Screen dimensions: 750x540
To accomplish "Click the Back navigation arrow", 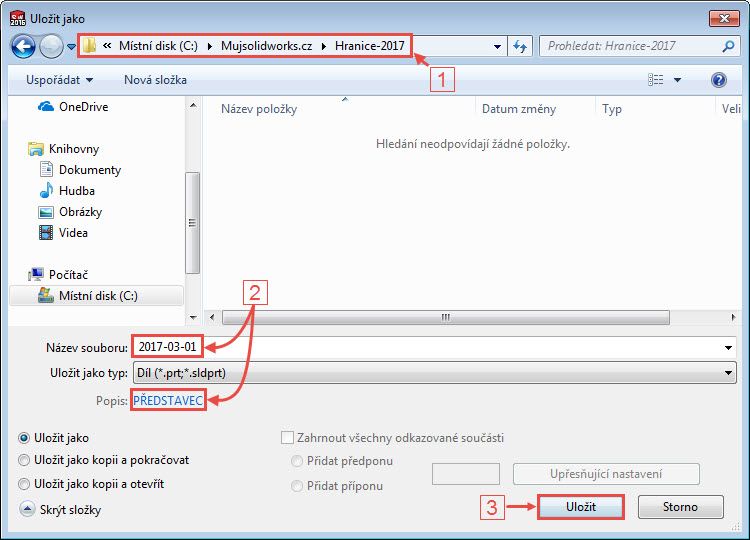I will coord(23,46).
